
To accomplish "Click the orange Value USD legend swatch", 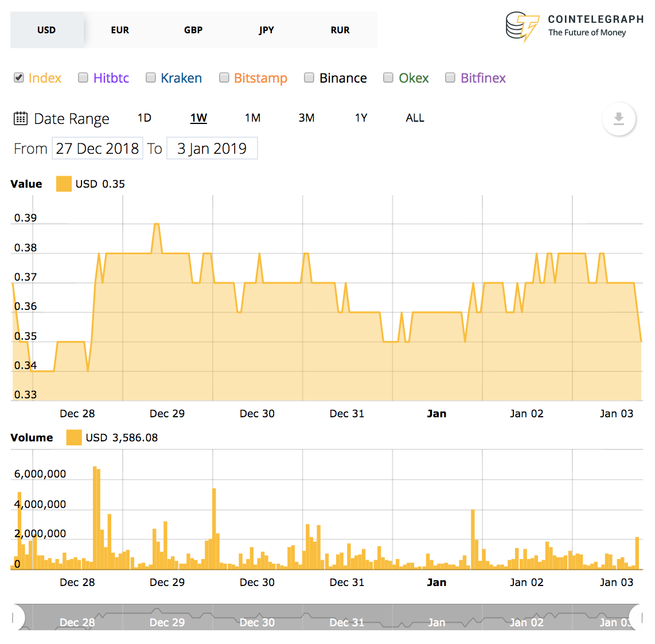I will click(x=64, y=184).
